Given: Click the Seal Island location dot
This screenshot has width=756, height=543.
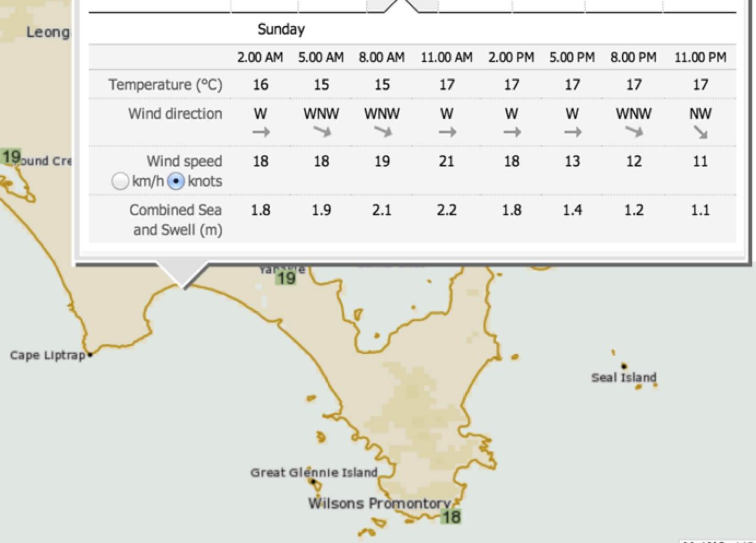Looking at the screenshot, I should tap(624, 366).
